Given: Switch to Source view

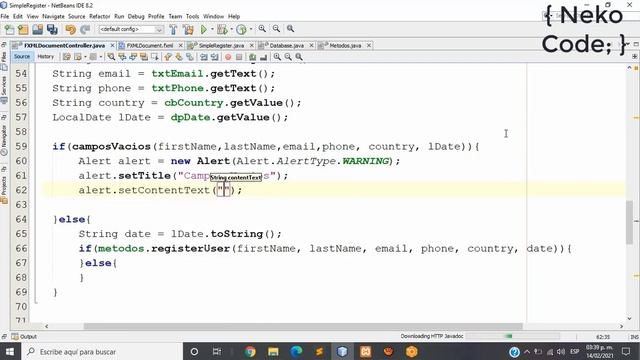Looking at the screenshot, I should click(x=22, y=57).
